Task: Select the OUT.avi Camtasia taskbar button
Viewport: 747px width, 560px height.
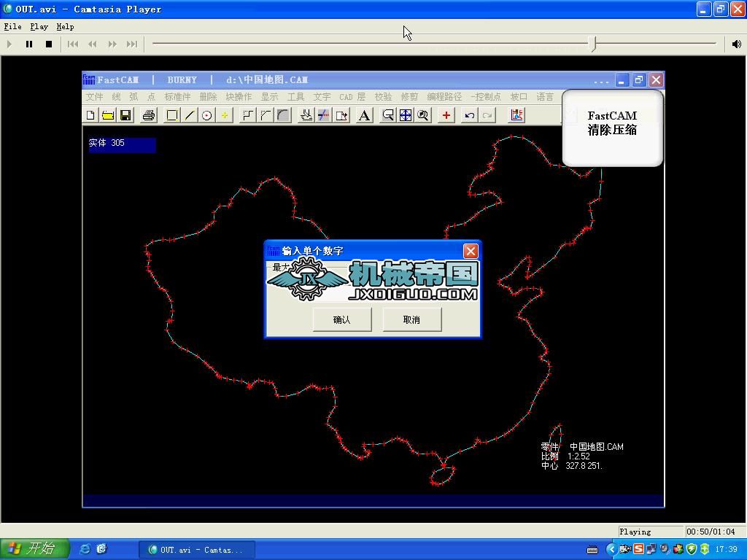Action: pos(197,550)
